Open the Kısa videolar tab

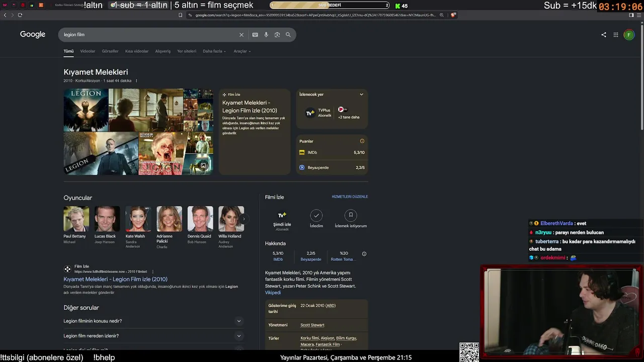pos(137,51)
